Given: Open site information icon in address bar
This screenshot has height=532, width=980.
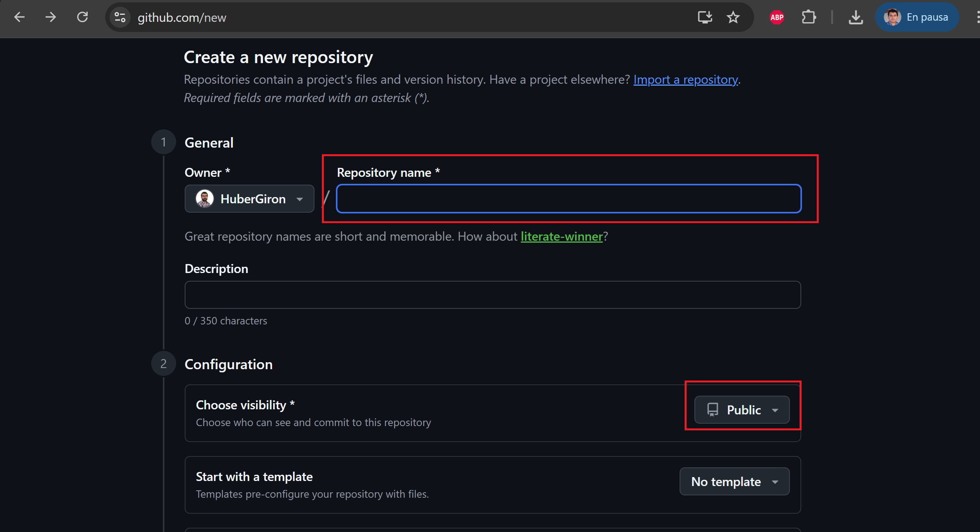Looking at the screenshot, I should coord(120,17).
